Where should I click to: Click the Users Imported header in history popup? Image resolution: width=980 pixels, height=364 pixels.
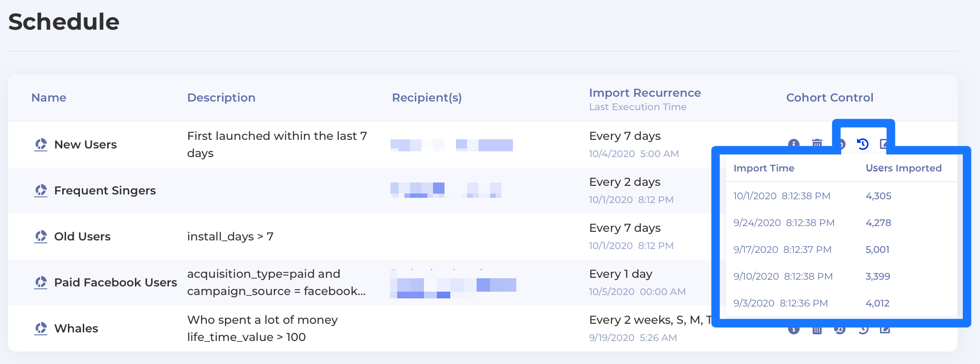(903, 168)
